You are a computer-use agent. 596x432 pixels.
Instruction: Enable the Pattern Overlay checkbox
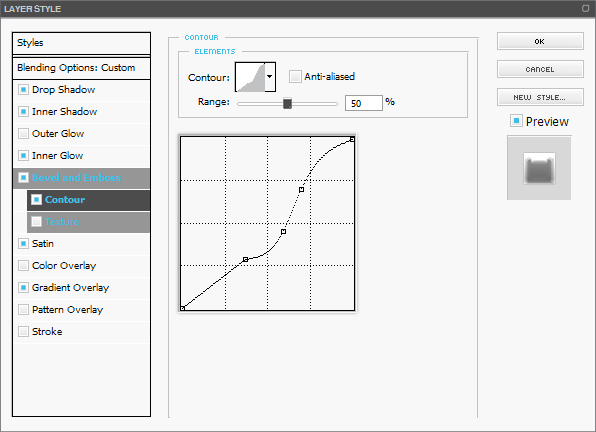pyautogui.click(x=23, y=310)
